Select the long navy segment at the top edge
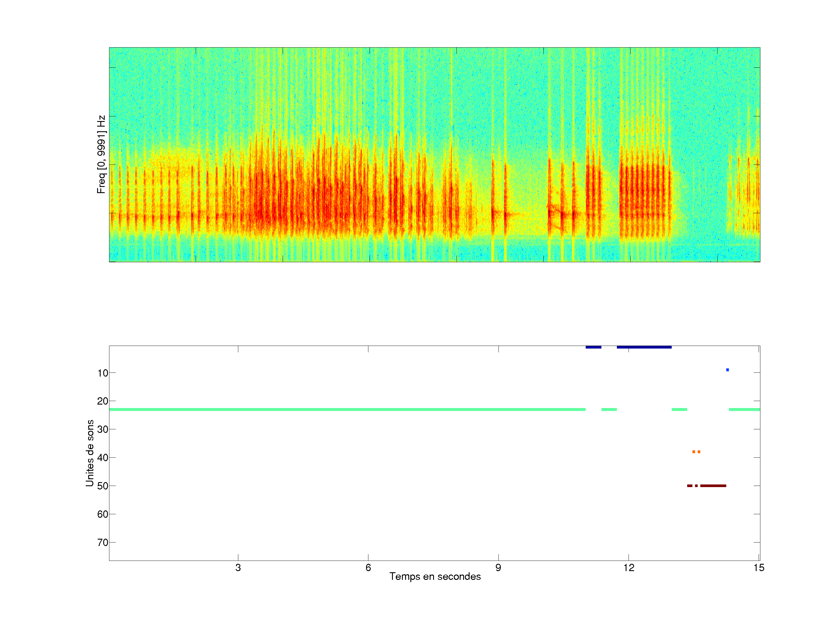 (644, 347)
